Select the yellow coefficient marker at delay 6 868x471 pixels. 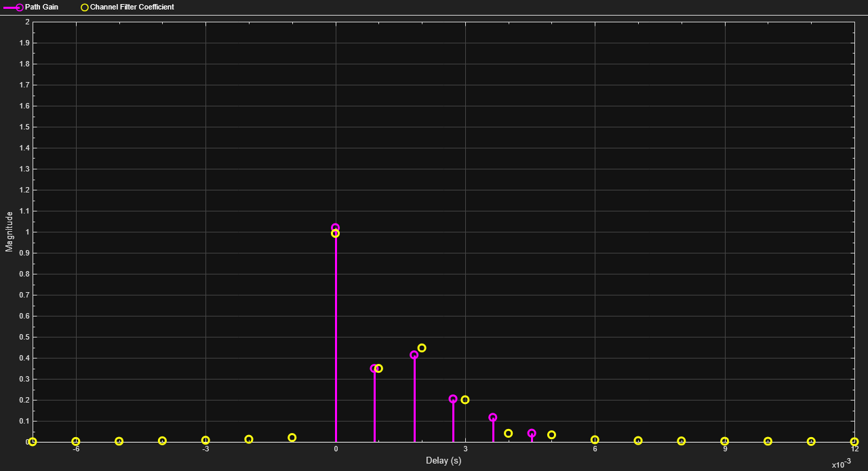click(x=595, y=440)
